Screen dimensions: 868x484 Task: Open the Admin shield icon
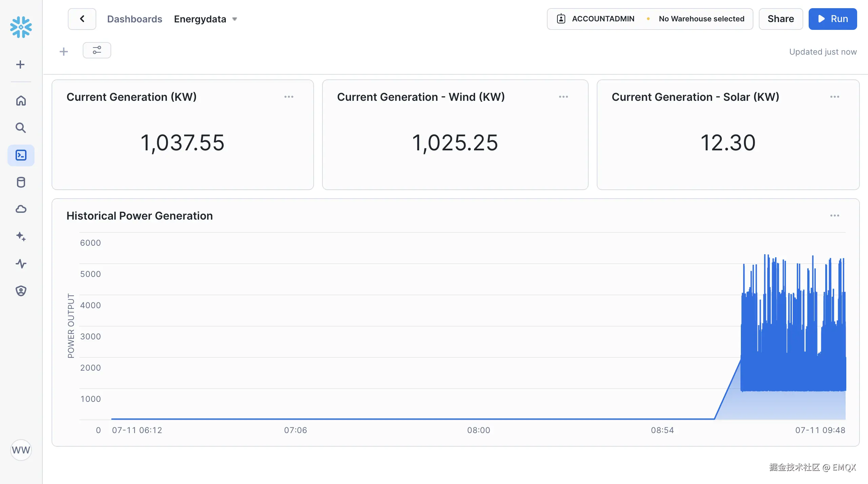pyautogui.click(x=21, y=291)
